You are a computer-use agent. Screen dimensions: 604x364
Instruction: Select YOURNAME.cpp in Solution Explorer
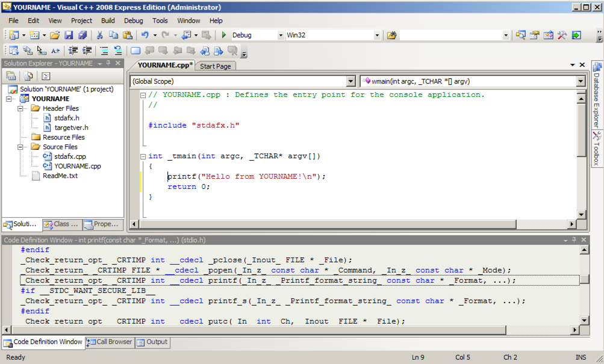point(77,166)
